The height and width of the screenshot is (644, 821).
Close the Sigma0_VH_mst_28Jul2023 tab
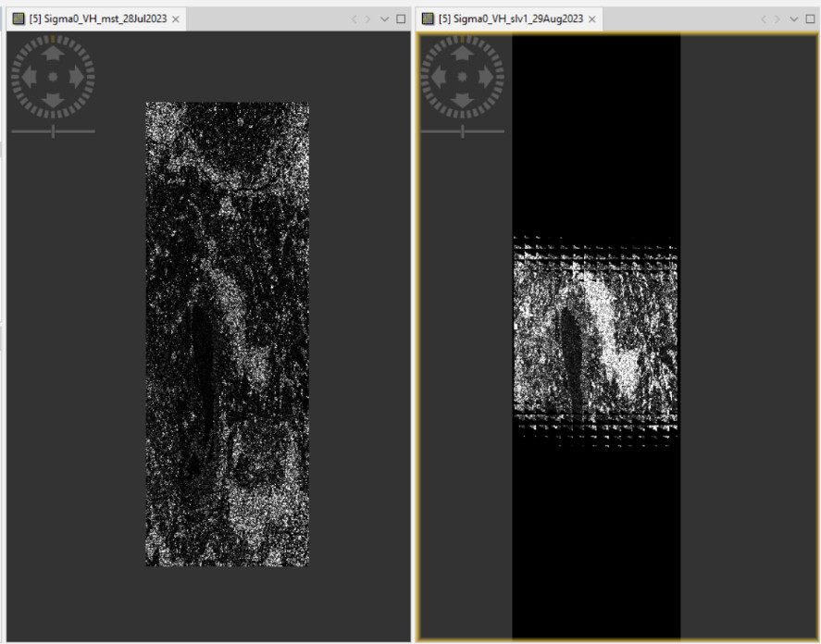point(176,19)
